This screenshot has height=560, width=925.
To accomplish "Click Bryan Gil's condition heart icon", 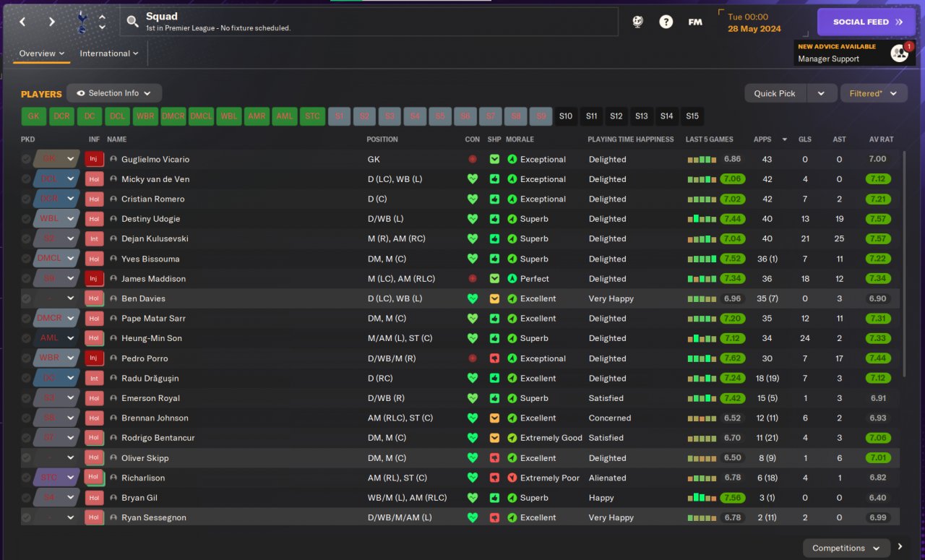I will 473,498.
